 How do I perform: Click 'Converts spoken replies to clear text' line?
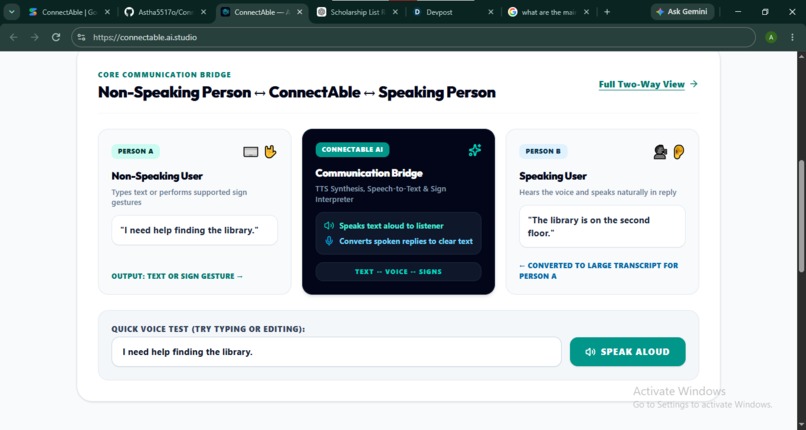[x=406, y=241]
